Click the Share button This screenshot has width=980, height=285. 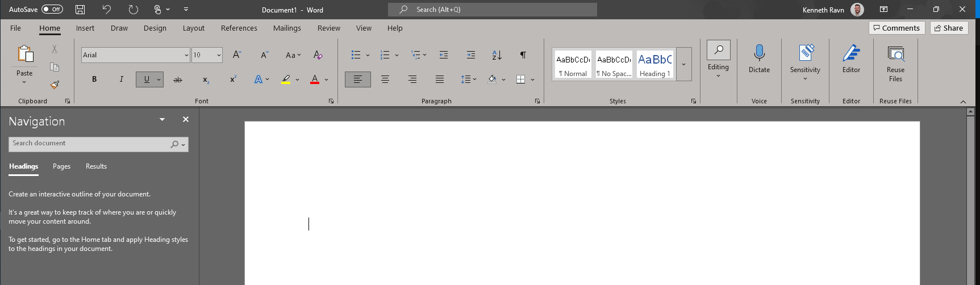click(949, 28)
